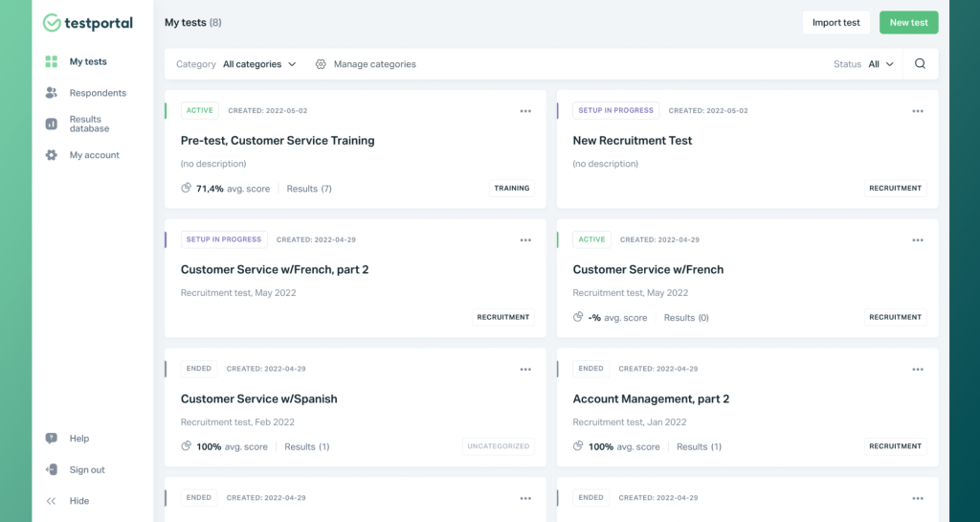The width and height of the screenshot is (980, 522).
Task: Click the My account gear icon
Action: pos(52,155)
